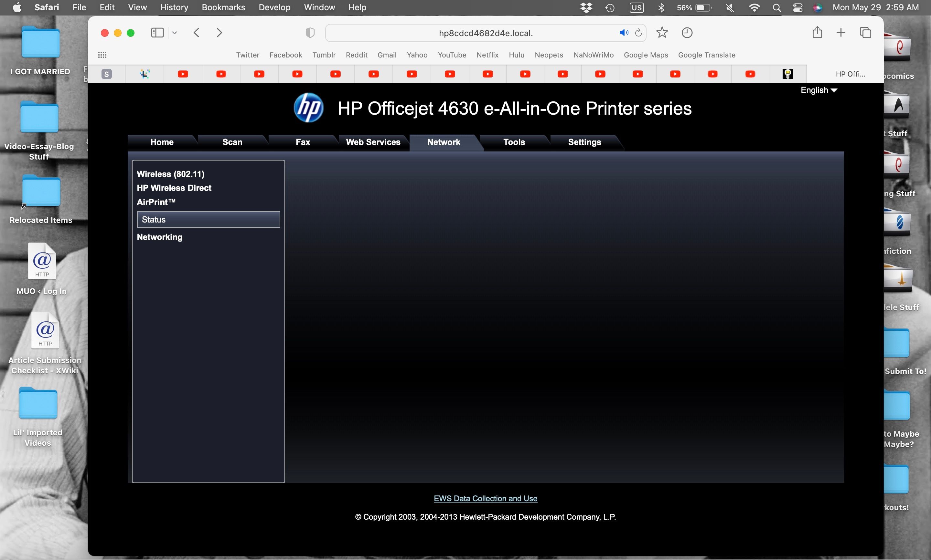The width and height of the screenshot is (931, 560).
Task: Open a new tab with plus icon
Action: coord(841,33)
